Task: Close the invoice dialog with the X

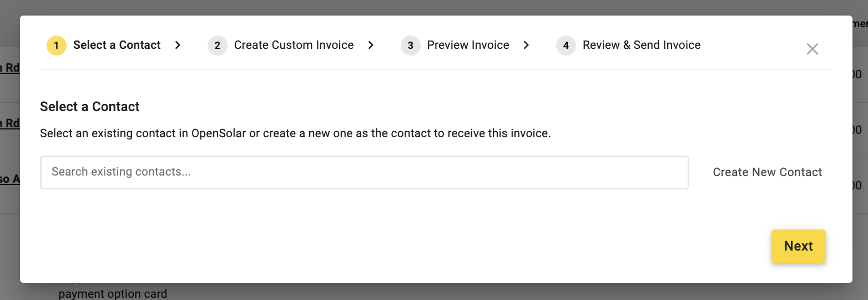Action: click(x=812, y=49)
